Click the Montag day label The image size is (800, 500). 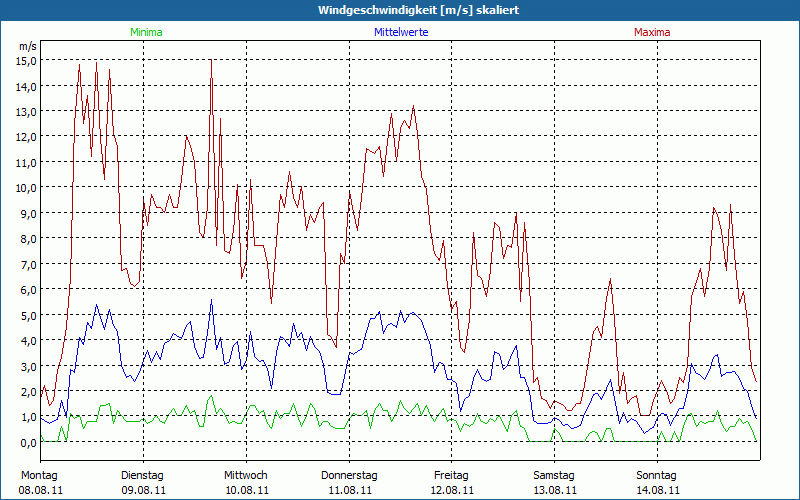[39, 476]
